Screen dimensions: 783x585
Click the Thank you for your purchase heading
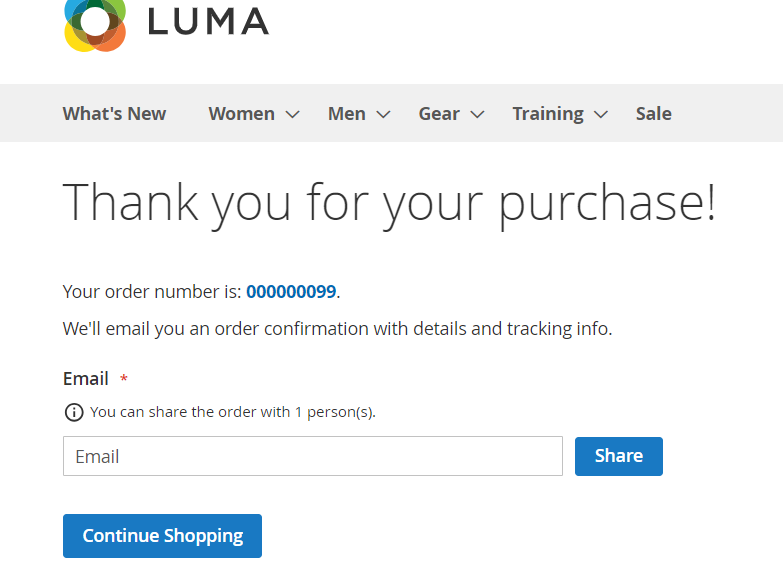click(x=389, y=202)
